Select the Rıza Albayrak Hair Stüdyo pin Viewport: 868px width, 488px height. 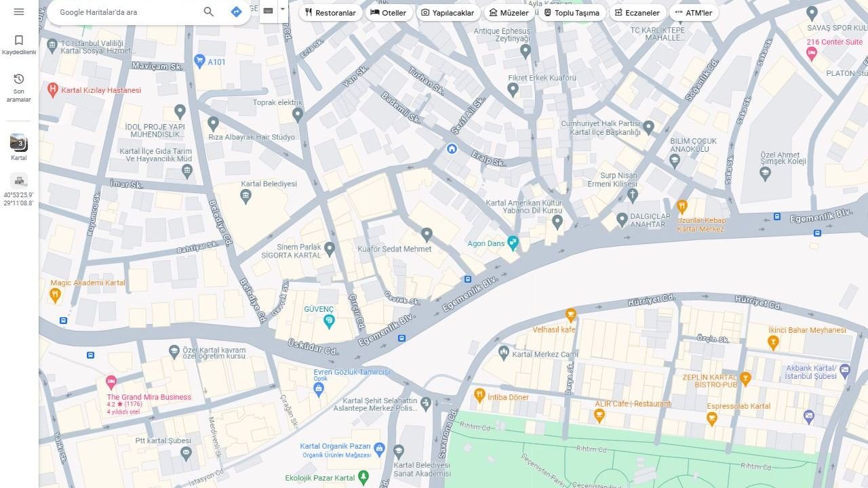tap(213, 124)
